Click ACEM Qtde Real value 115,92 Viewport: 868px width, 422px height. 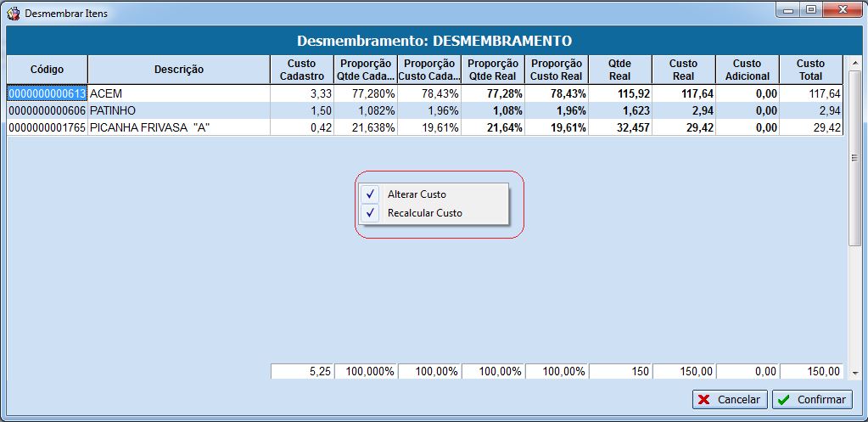tap(620, 93)
